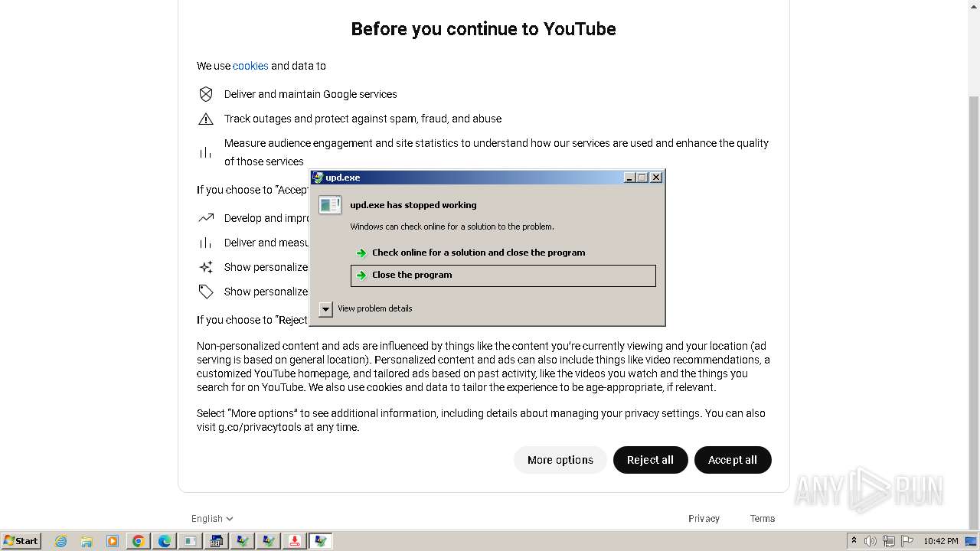
Task: Open the English language dropdown
Action: click(212, 519)
